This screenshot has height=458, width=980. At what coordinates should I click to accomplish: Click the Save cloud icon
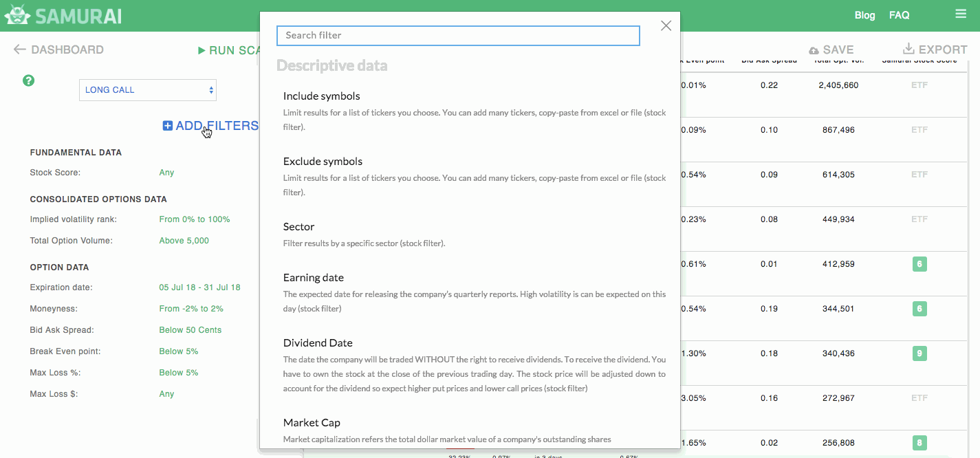point(814,50)
